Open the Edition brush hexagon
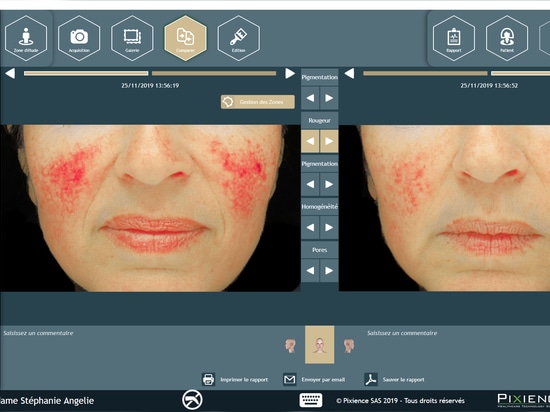The image size is (550, 412). pos(239,38)
